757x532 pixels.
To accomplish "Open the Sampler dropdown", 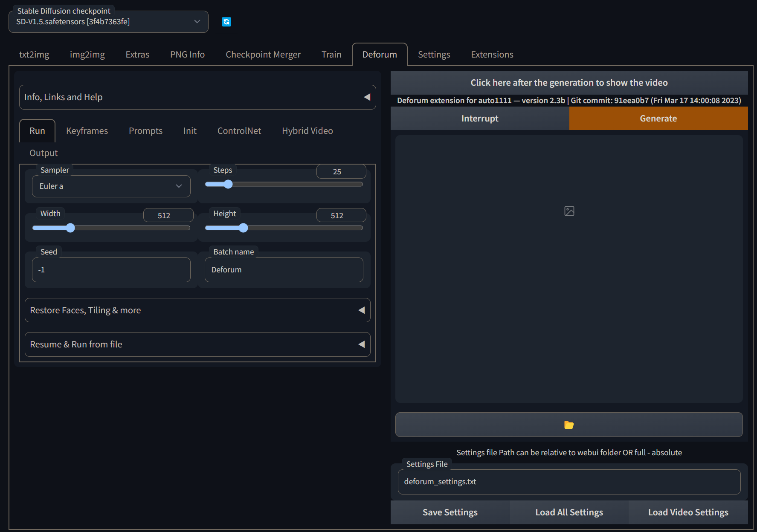I will point(111,186).
